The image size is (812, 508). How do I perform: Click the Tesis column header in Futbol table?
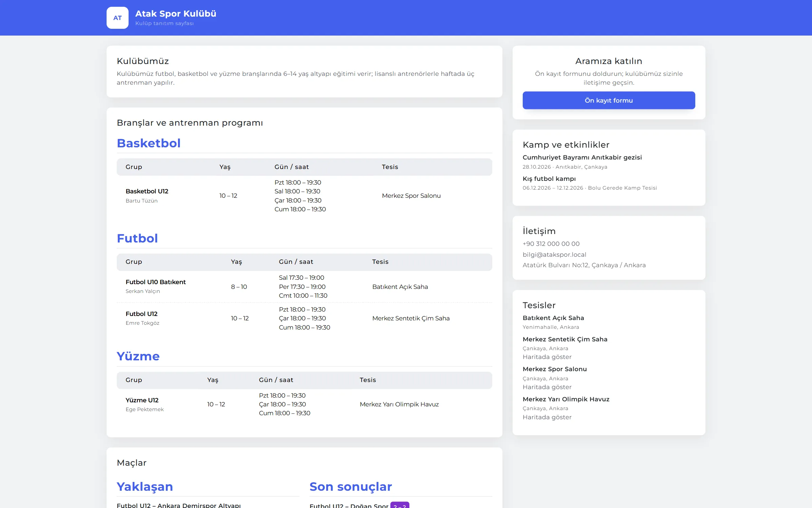[380, 262]
